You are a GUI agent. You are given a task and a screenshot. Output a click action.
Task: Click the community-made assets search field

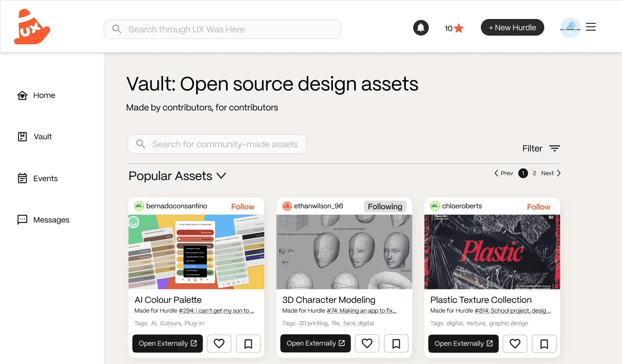[217, 144]
